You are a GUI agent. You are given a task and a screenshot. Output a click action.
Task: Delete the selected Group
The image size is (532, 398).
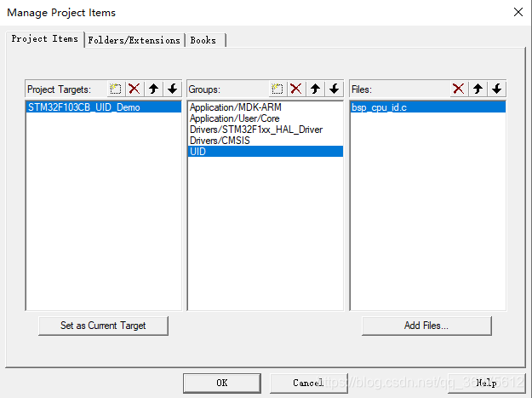[x=296, y=89]
